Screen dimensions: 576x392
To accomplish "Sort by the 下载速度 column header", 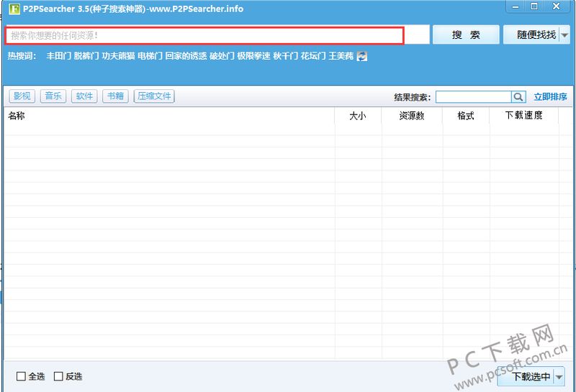I will (x=524, y=115).
